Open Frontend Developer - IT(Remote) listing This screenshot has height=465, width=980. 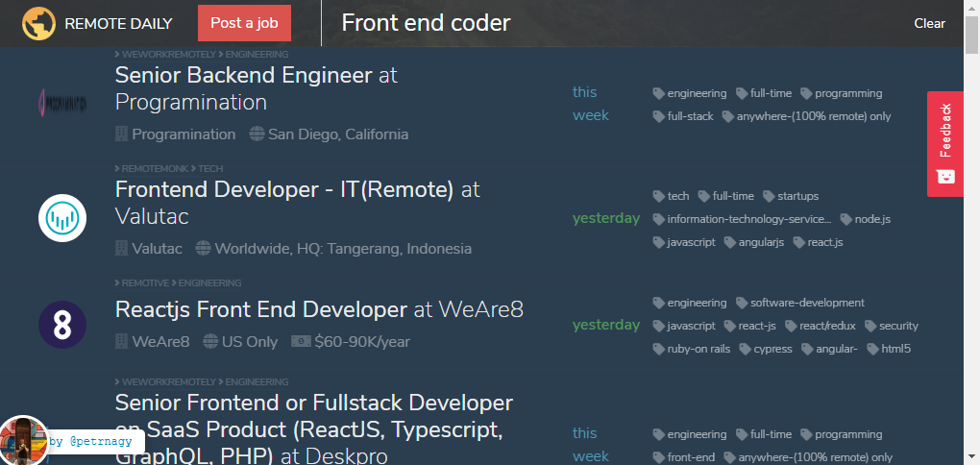(x=284, y=190)
